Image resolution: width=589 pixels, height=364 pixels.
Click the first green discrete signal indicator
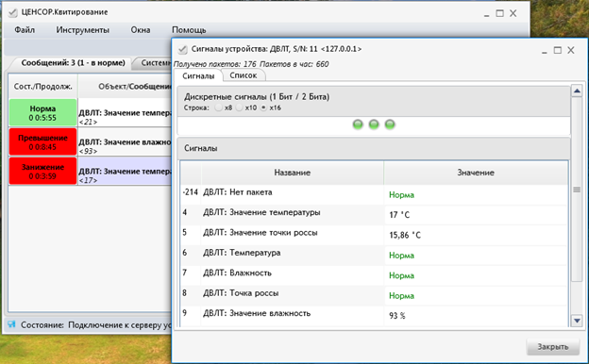coord(358,124)
